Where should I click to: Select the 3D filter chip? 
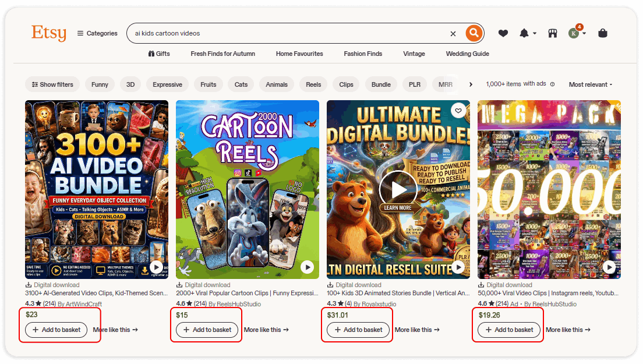pyautogui.click(x=130, y=84)
